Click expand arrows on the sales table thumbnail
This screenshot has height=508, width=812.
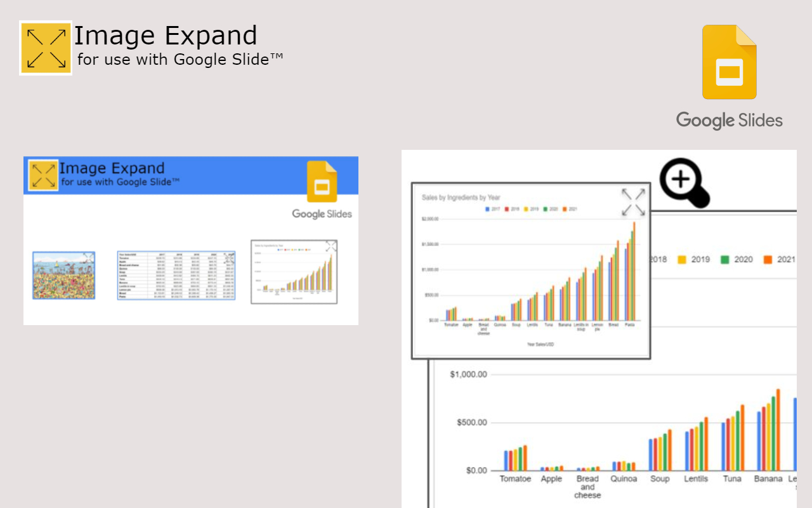pyautogui.click(x=229, y=258)
